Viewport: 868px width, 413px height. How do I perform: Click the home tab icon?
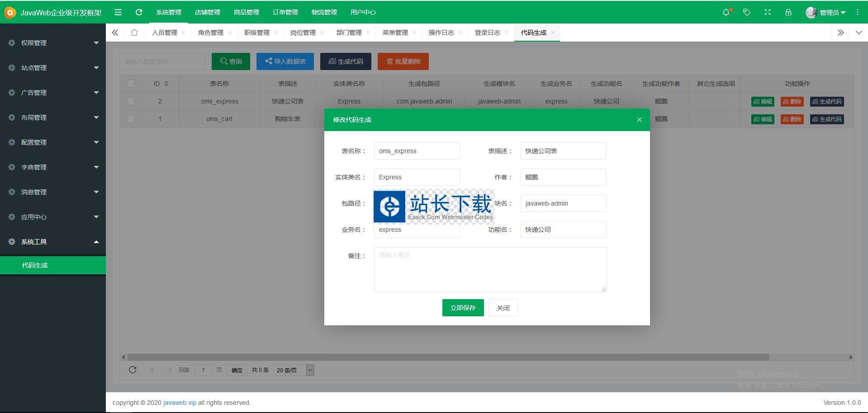pos(134,33)
